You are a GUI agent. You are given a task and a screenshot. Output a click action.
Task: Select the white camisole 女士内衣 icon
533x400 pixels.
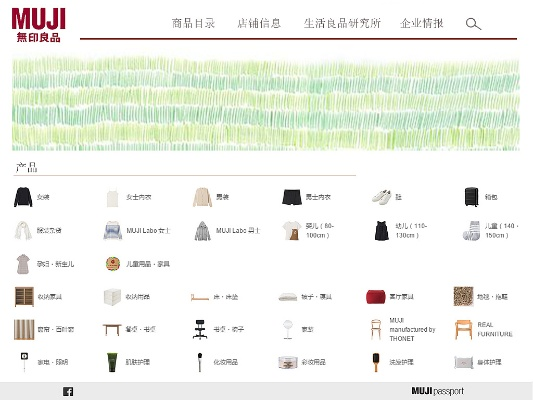click(113, 197)
